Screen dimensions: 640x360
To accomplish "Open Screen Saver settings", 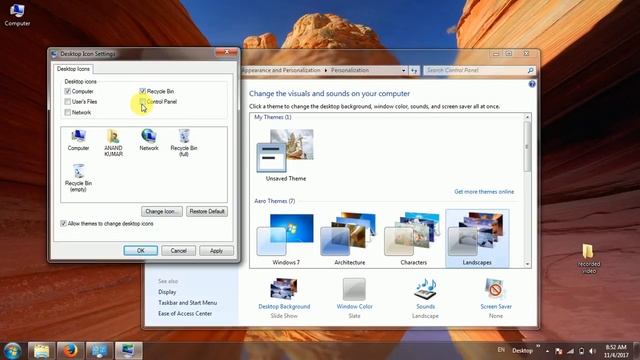I will coord(496,298).
